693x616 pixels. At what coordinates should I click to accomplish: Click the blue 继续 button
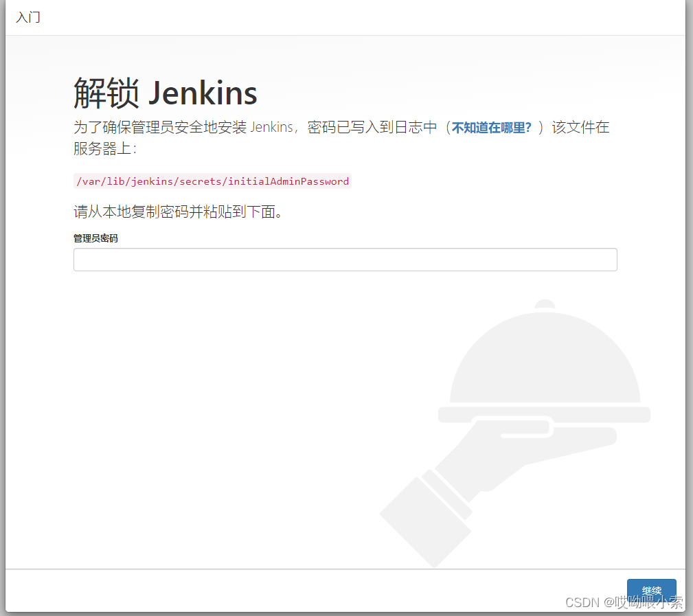pyautogui.click(x=652, y=591)
